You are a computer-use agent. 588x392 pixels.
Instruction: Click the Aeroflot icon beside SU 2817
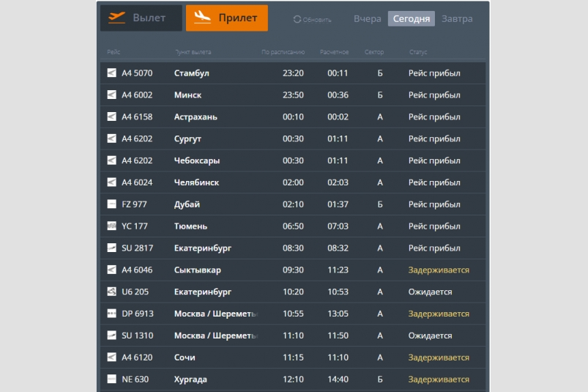click(x=112, y=248)
